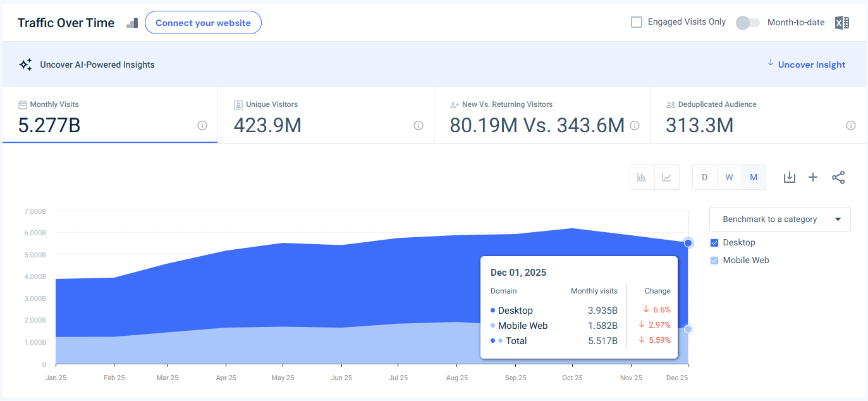
Task: Add chart to a custom dashboard
Action: [813, 177]
